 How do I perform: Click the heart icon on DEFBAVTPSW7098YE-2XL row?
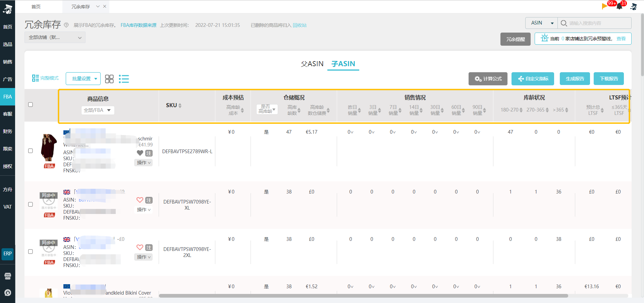tap(140, 247)
